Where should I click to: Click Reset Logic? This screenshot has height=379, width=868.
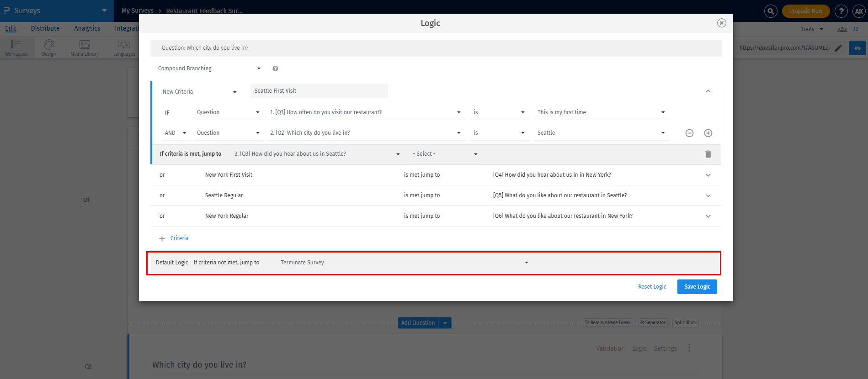click(652, 287)
